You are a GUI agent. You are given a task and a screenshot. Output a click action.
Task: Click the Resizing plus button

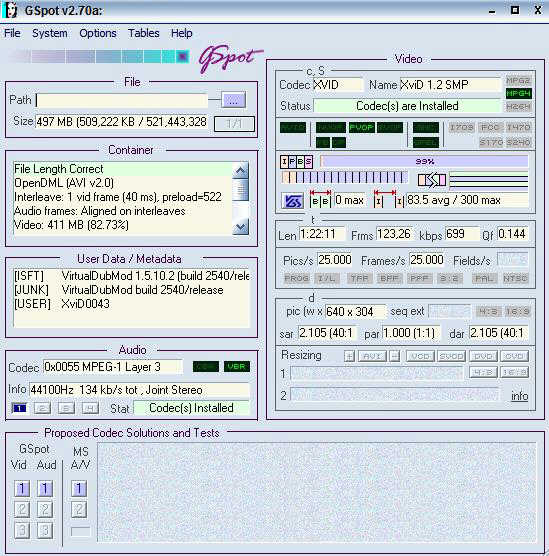[x=349, y=356]
